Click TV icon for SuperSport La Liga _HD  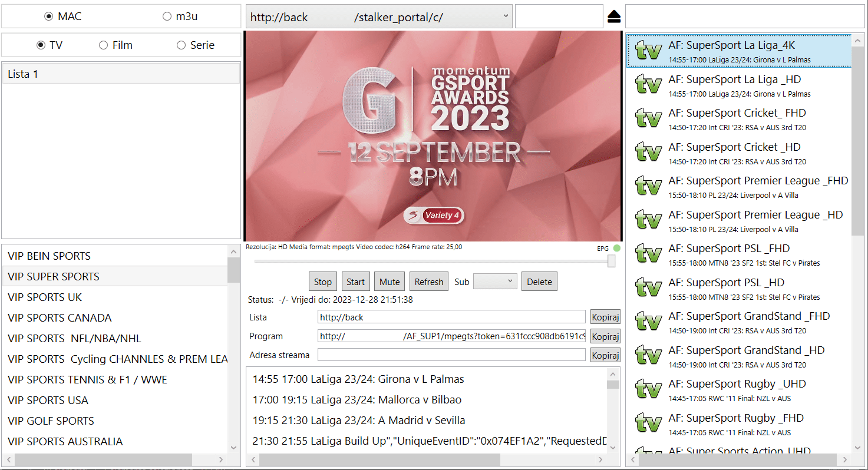coord(649,85)
